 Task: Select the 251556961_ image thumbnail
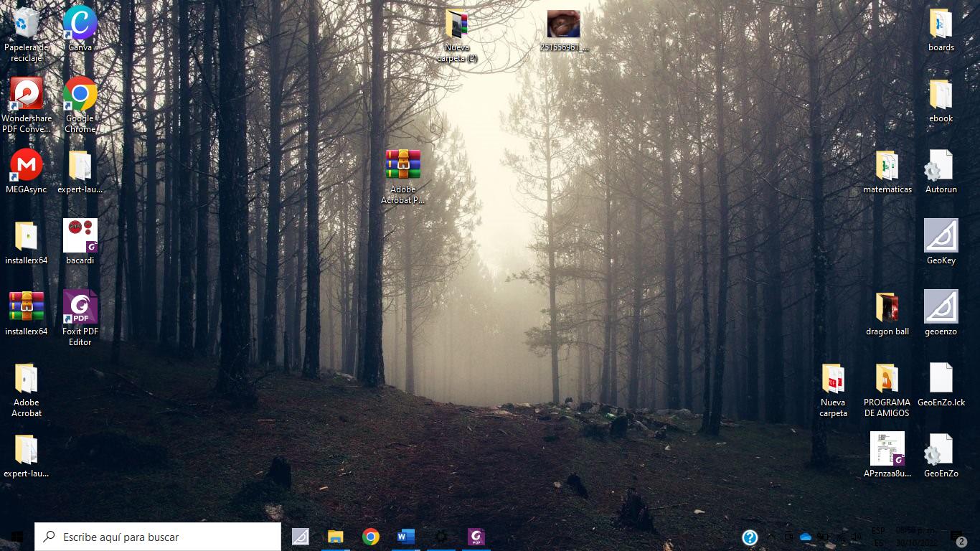(563, 24)
